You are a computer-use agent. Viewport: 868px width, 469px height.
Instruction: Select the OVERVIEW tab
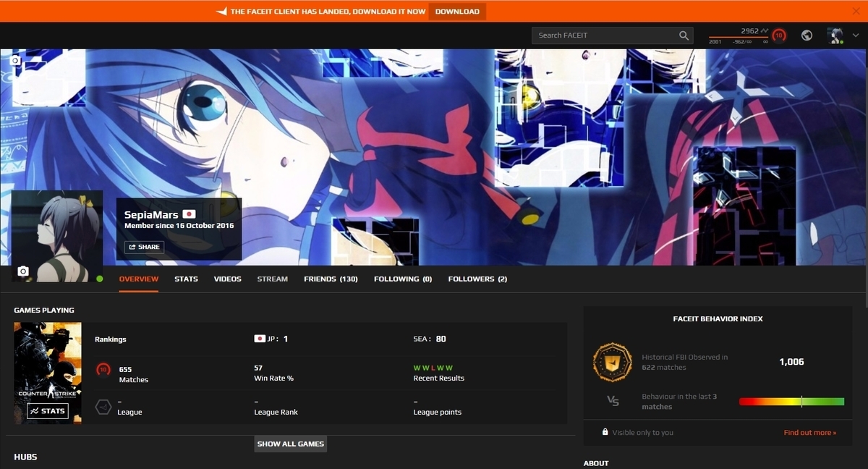coord(139,279)
